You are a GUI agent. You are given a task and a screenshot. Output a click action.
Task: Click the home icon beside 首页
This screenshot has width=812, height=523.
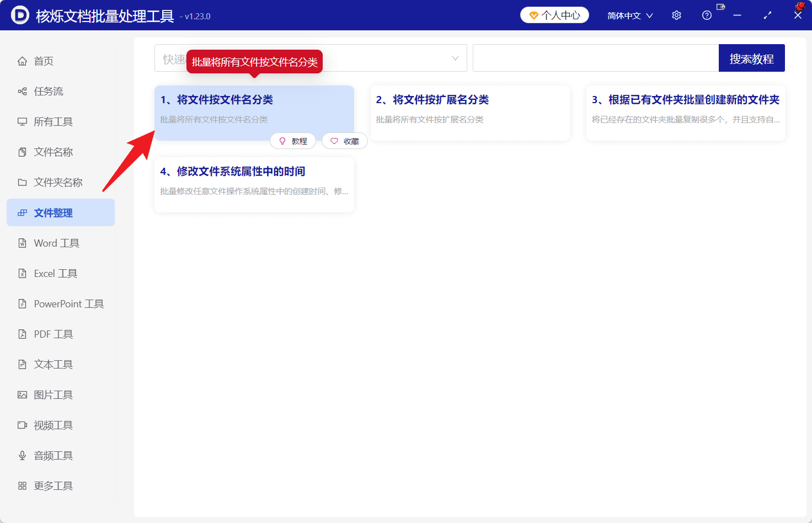pos(22,61)
